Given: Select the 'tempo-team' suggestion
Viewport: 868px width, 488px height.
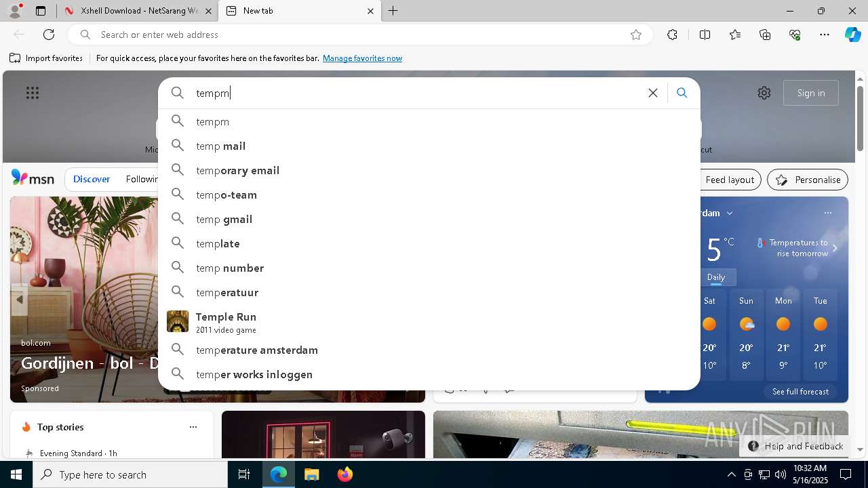Looking at the screenshot, I should [429, 195].
